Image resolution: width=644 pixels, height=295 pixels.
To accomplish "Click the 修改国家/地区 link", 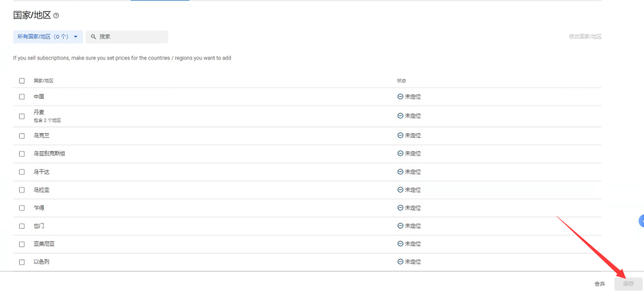I will tap(585, 36).
